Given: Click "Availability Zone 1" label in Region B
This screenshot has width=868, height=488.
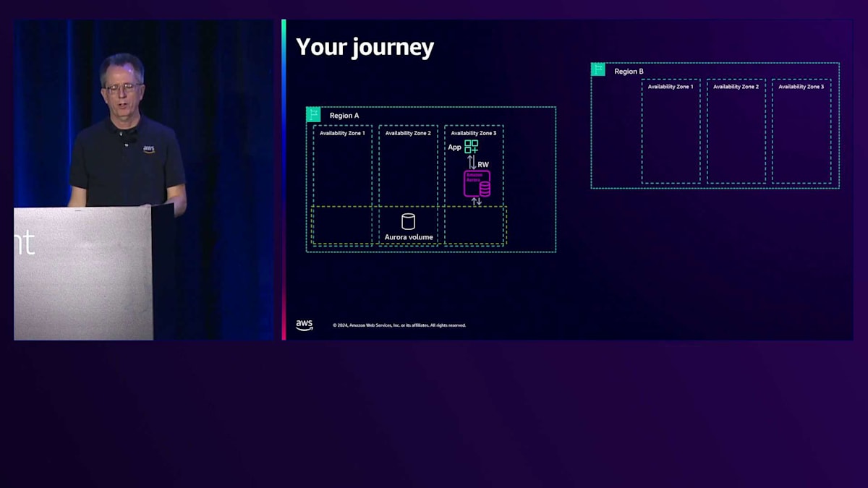Looking at the screenshot, I should 671,87.
